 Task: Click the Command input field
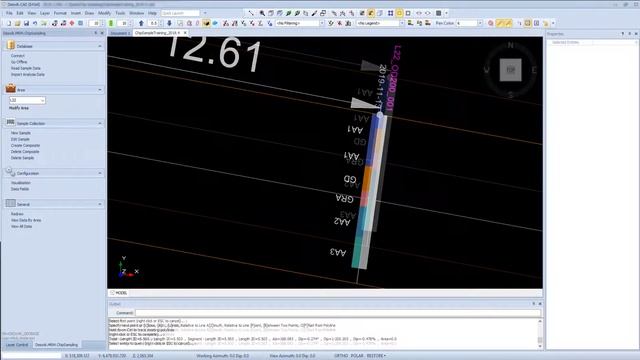(338, 313)
